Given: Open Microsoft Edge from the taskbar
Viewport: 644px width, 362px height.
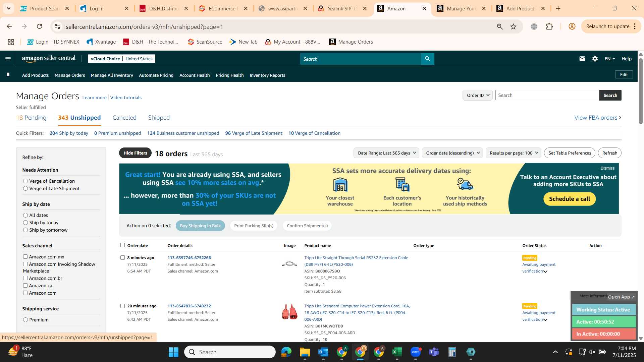Looking at the screenshot, I should pyautogui.click(x=286, y=352).
